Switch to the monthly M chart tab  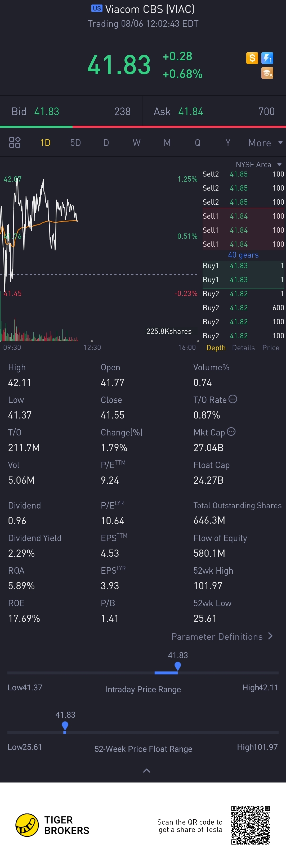[167, 142]
